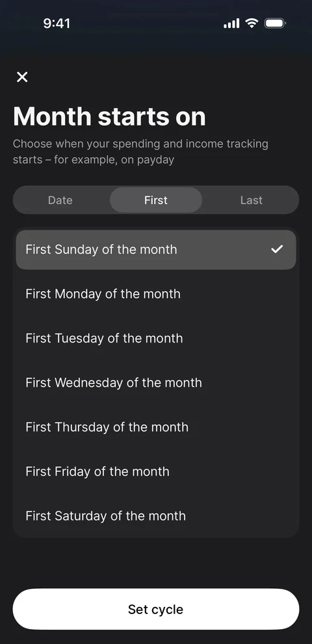Screen dimensions: 312x644
Task: Choose First Monday of the month
Action: point(156,294)
